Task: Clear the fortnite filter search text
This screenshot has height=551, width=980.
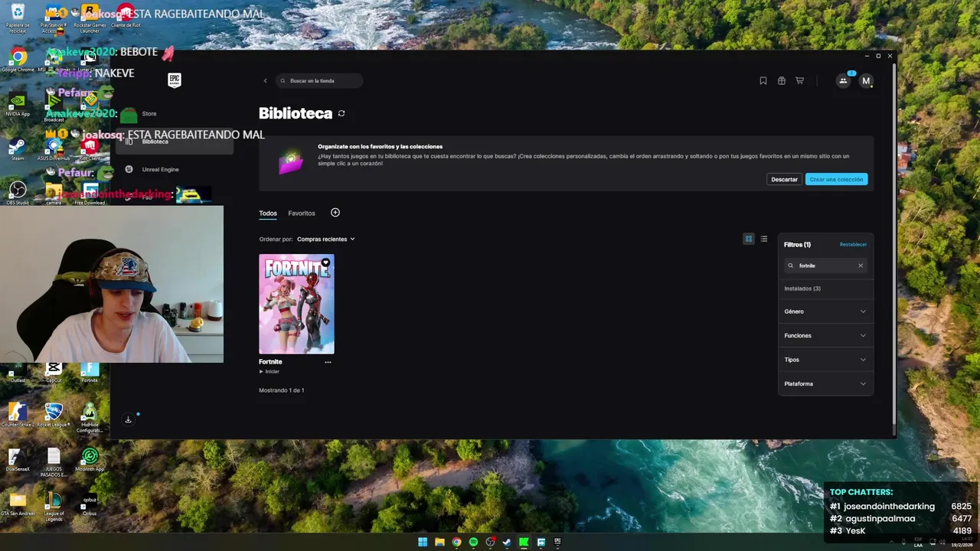Action: [x=861, y=266]
